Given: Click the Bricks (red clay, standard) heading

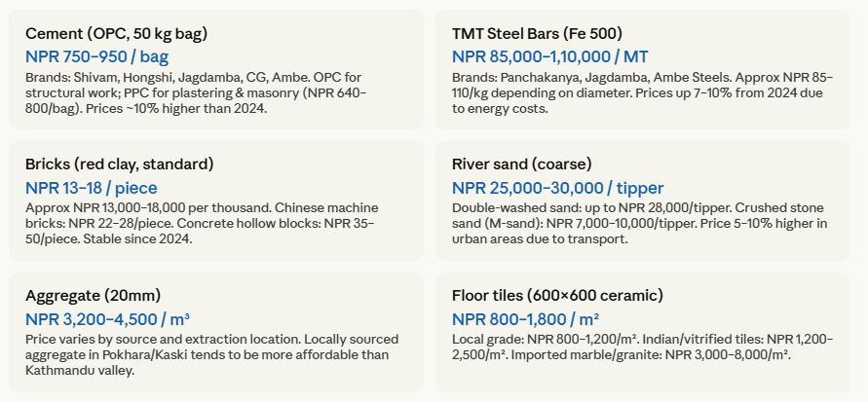Looking at the screenshot, I should (x=120, y=164).
